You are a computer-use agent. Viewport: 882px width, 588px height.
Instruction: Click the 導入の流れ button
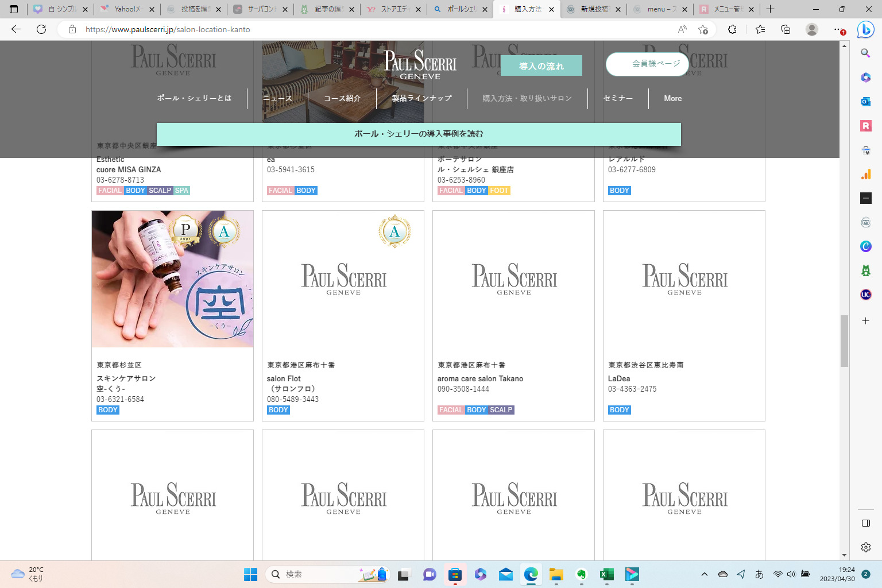click(541, 66)
